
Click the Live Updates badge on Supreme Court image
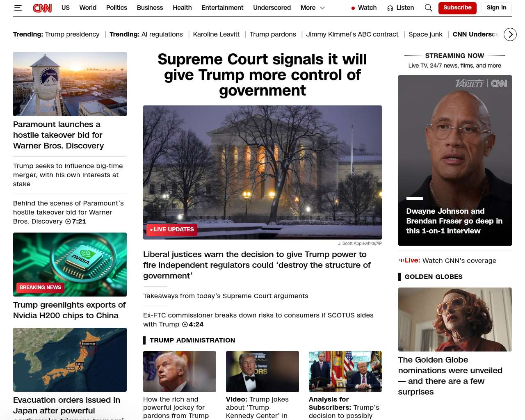(x=172, y=230)
